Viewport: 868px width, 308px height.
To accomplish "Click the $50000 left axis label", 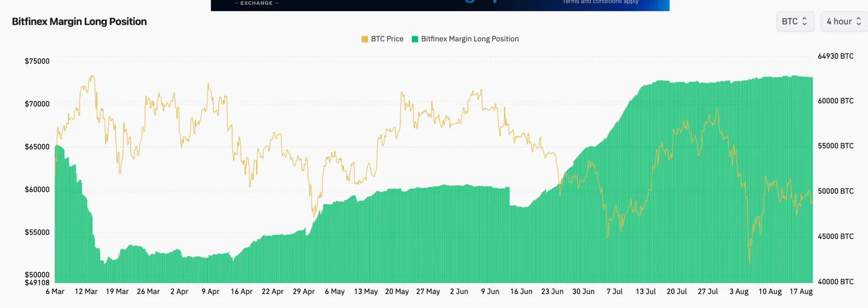I will tap(37, 275).
